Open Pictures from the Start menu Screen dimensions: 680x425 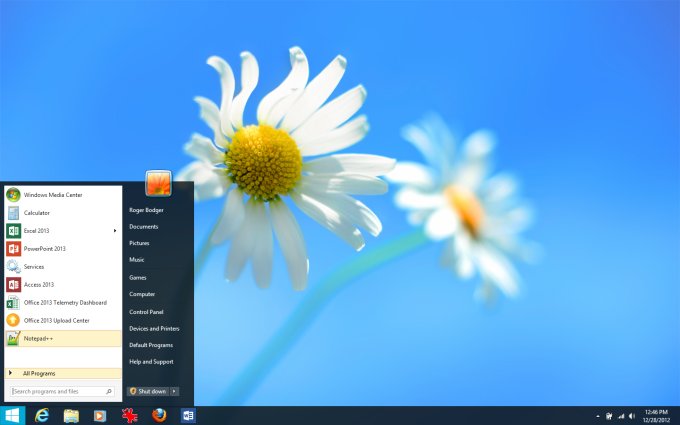coord(139,243)
